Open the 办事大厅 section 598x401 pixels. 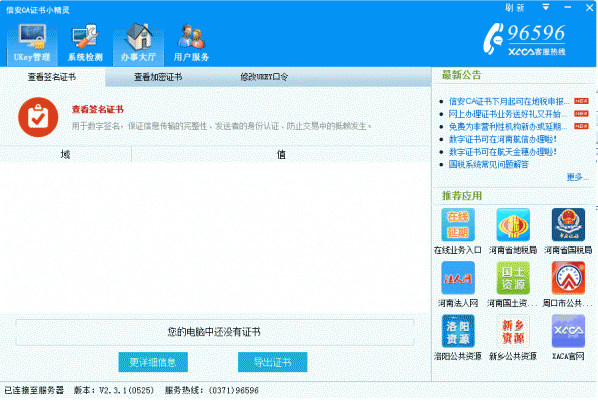[x=138, y=44]
